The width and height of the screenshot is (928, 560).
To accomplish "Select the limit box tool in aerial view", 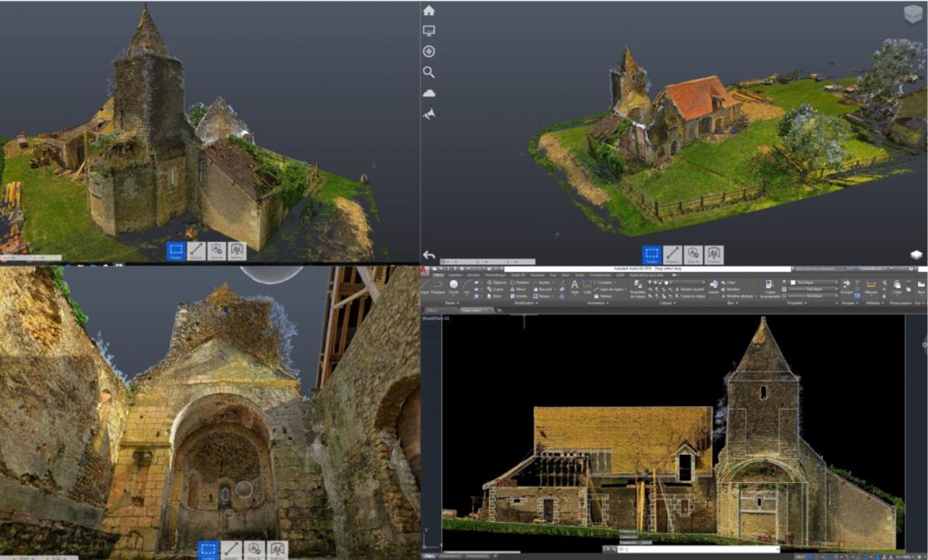I will point(693,255).
